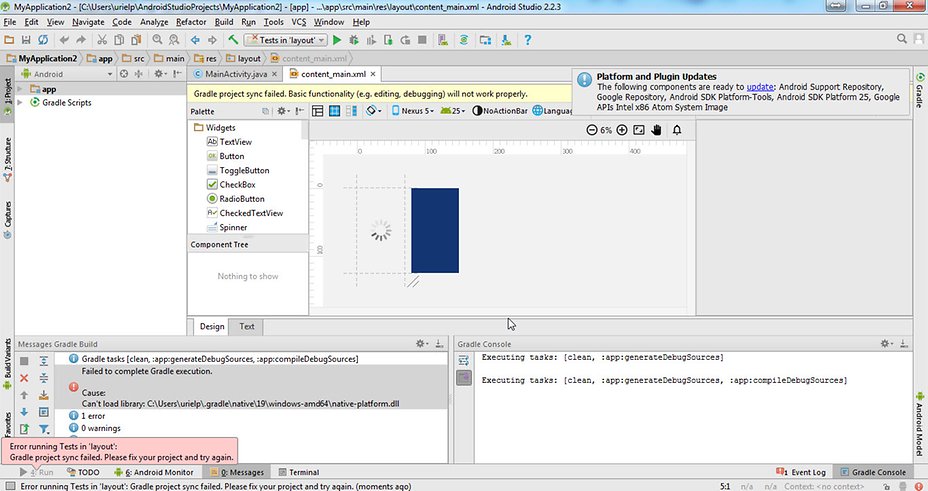This screenshot has width=928, height=491.
Task: Click the update link in notification
Action: 760,86
